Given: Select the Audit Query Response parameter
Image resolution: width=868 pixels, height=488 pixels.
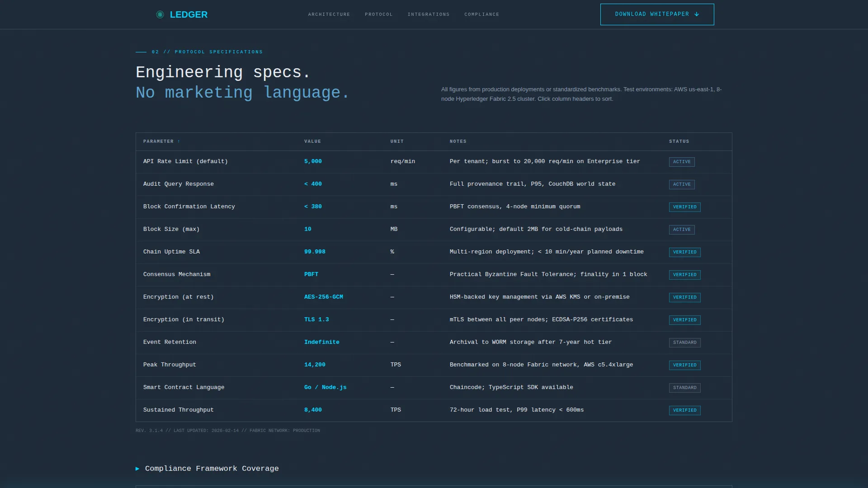Looking at the screenshot, I should 179,184.
